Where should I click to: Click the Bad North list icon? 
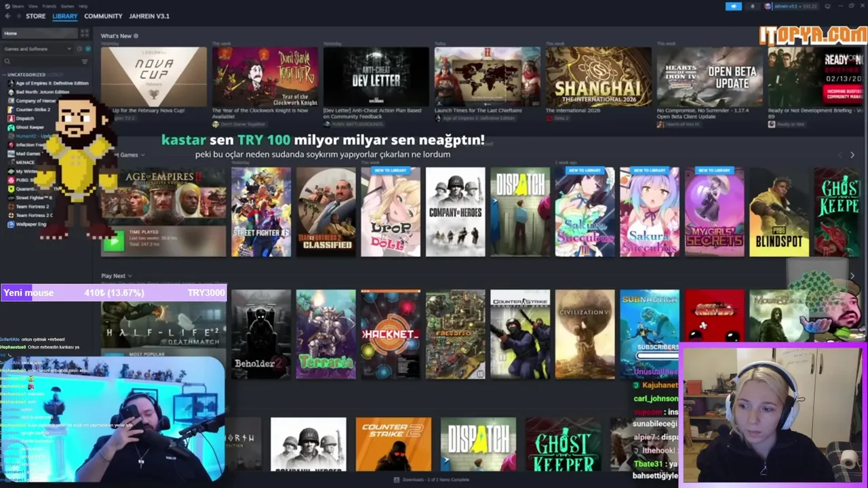coord(11,92)
